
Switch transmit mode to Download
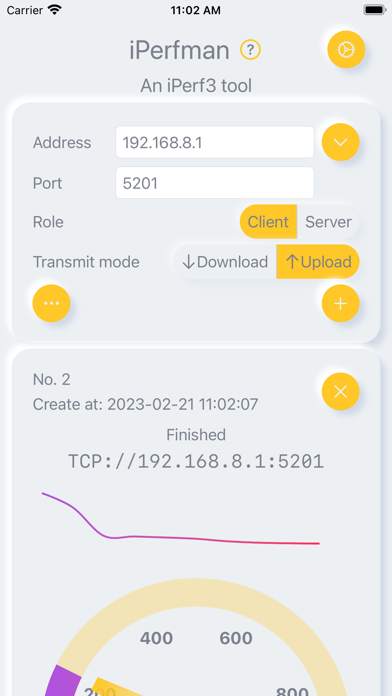225,262
